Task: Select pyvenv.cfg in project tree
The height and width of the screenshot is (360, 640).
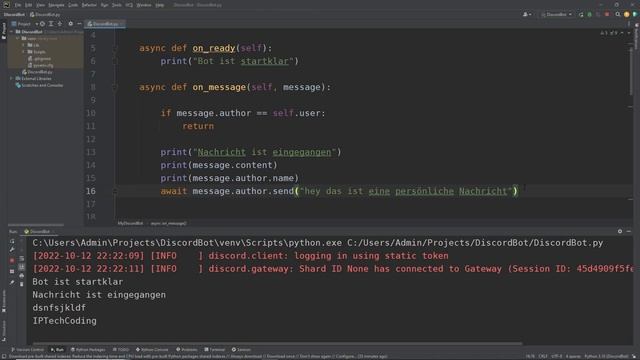Action: [x=40, y=65]
